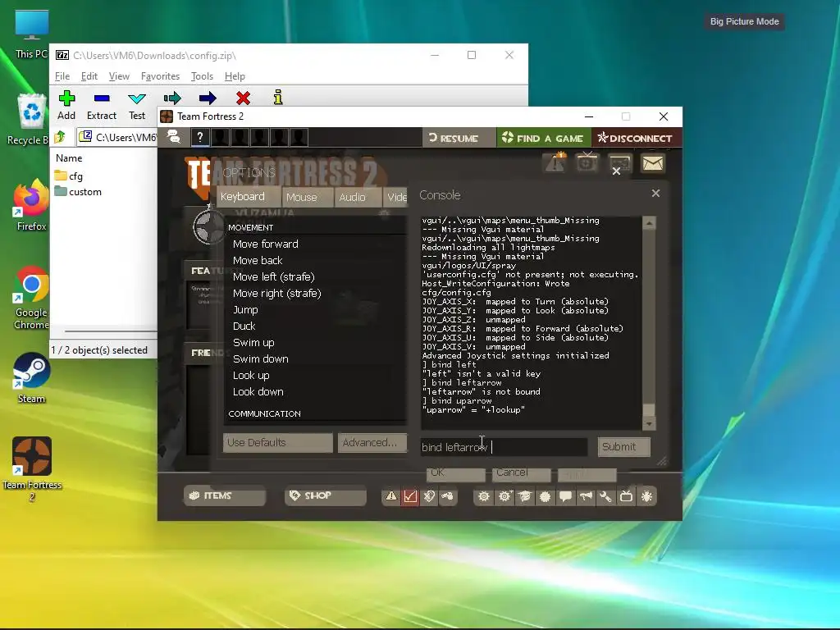The height and width of the screenshot is (630, 840).
Task: Open the Advanced keyboard options button
Action: click(372, 442)
